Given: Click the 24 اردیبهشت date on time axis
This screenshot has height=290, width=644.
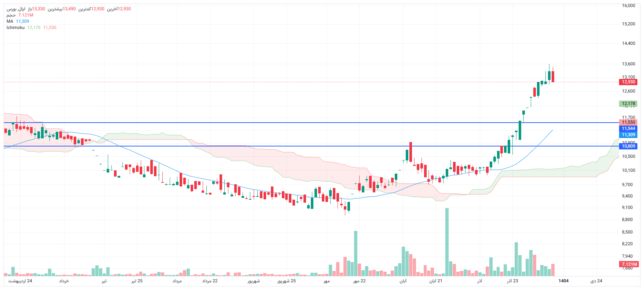Looking at the screenshot, I should pos(20,281).
